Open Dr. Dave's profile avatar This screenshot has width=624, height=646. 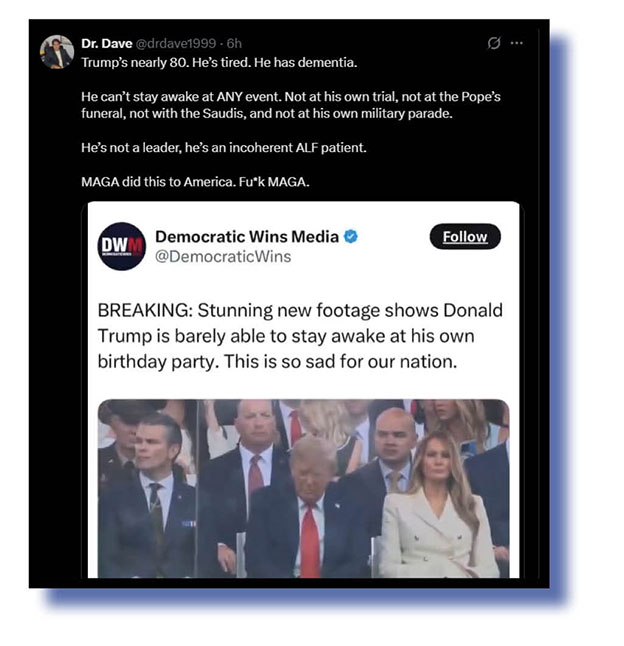(x=57, y=52)
